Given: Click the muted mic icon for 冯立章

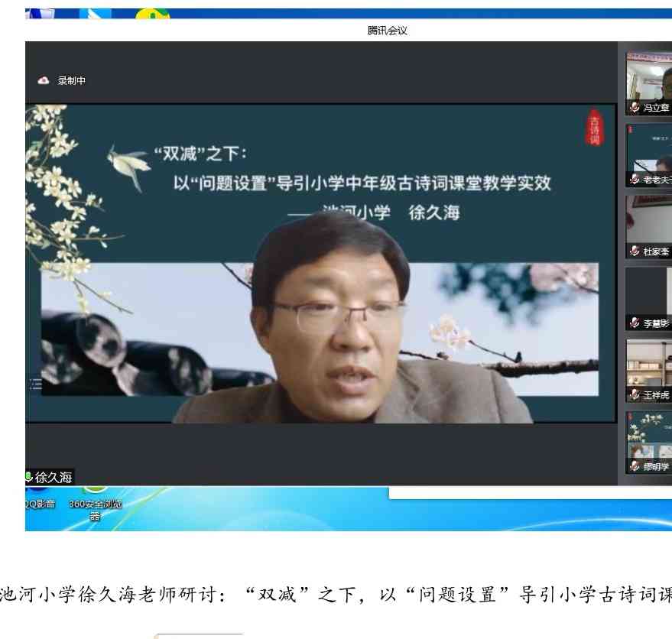Looking at the screenshot, I should (x=634, y=109).
